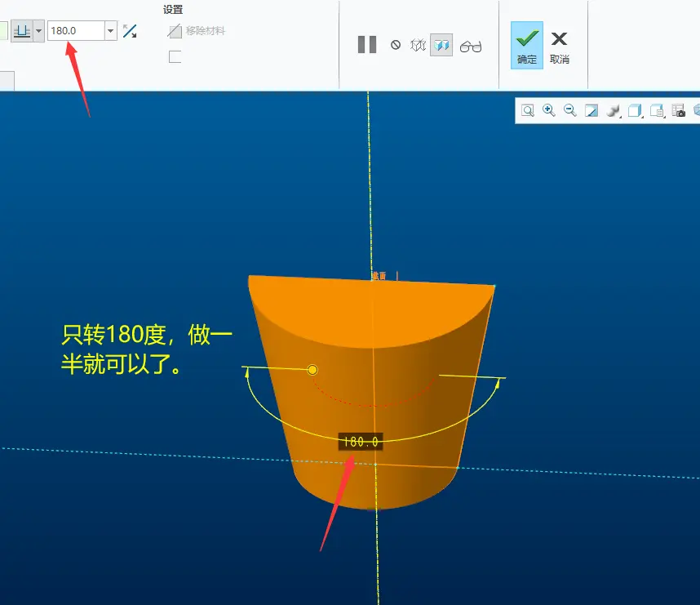Expand the 180.0 angle value dropdown

tap(111, 31)
